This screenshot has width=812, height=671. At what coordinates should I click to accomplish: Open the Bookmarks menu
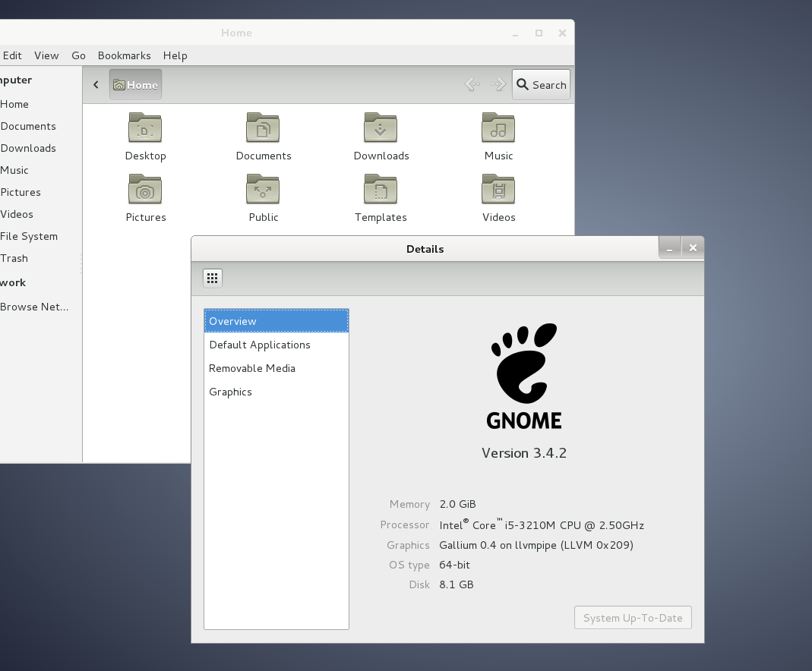click(x=125, y=55)
